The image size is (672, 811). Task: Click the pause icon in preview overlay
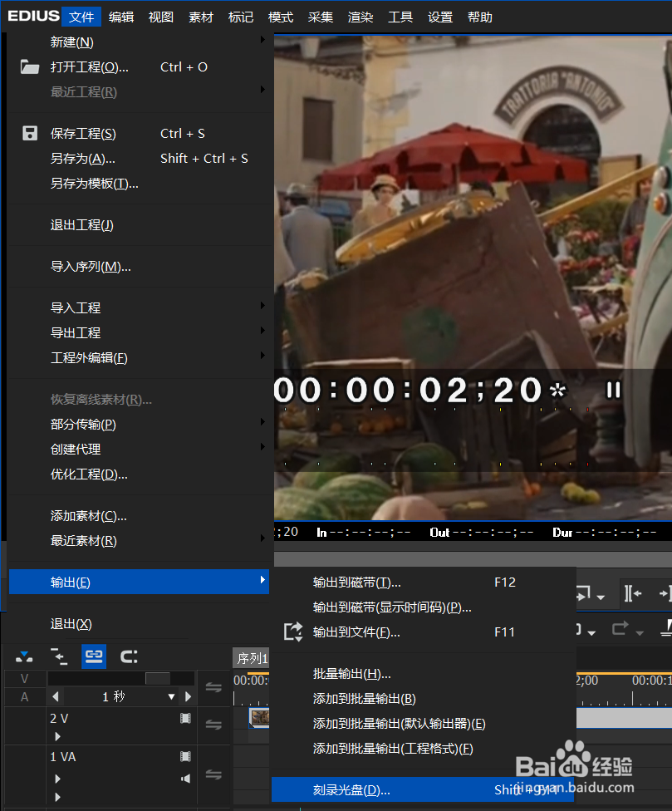coord(613,390)
